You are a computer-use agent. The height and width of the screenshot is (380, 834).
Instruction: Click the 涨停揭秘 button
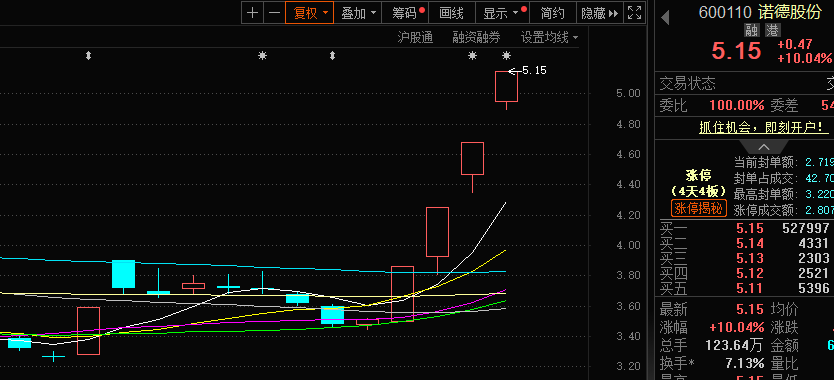[x=698, y=208]
